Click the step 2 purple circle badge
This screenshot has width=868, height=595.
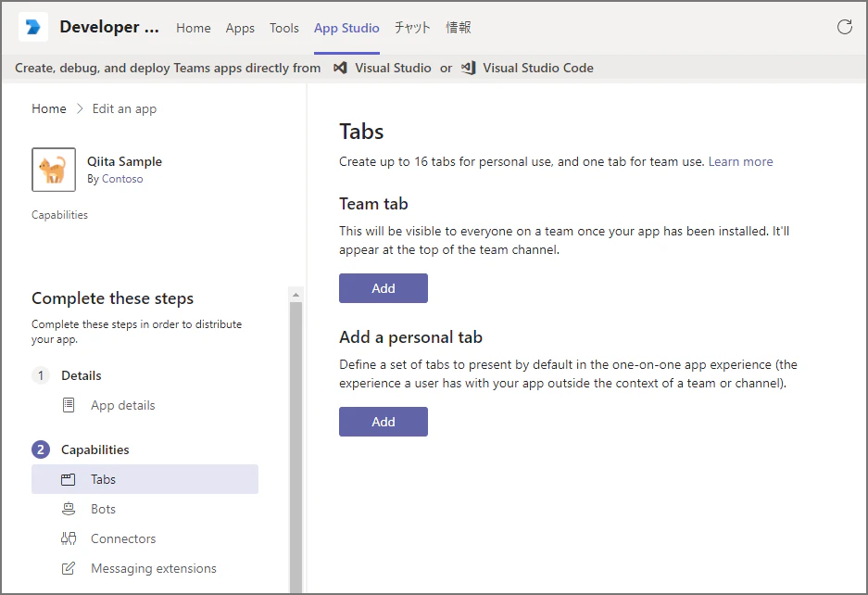click(41, 449)
